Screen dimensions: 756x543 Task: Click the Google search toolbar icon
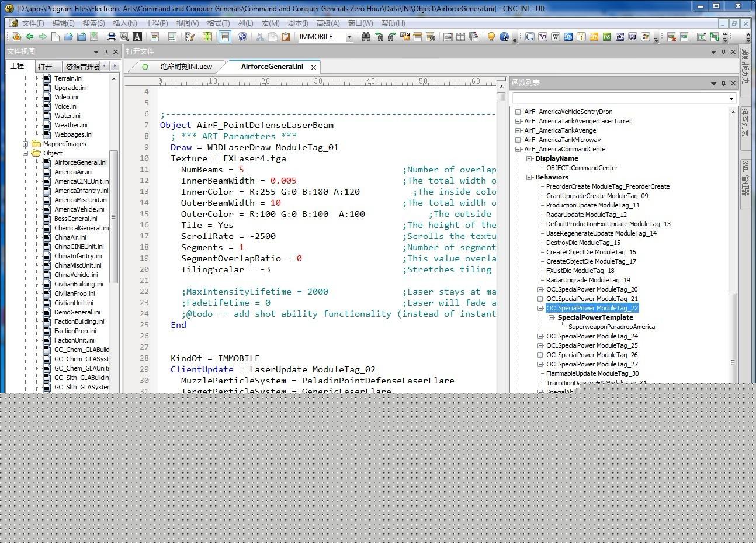530,37
